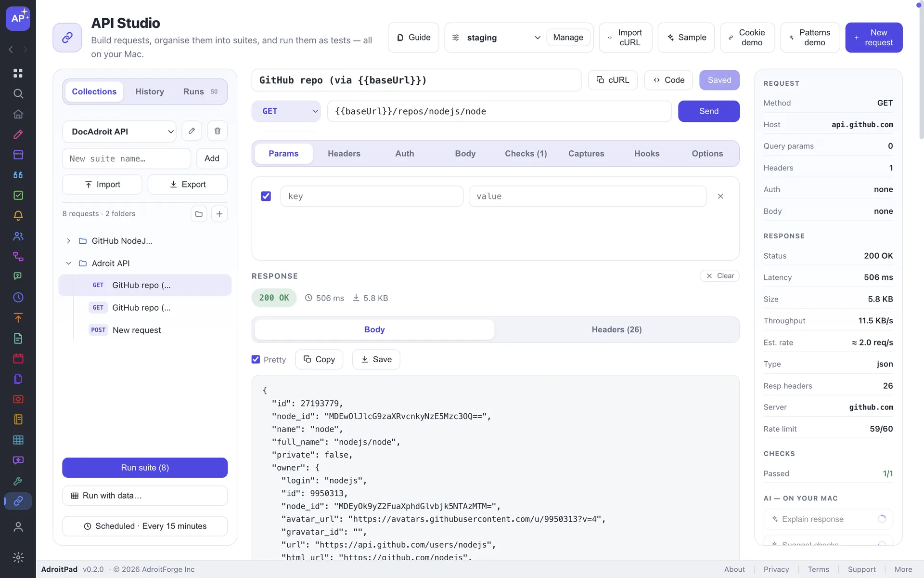Toggle the Pretty checkbox

(x=256, y=359)
